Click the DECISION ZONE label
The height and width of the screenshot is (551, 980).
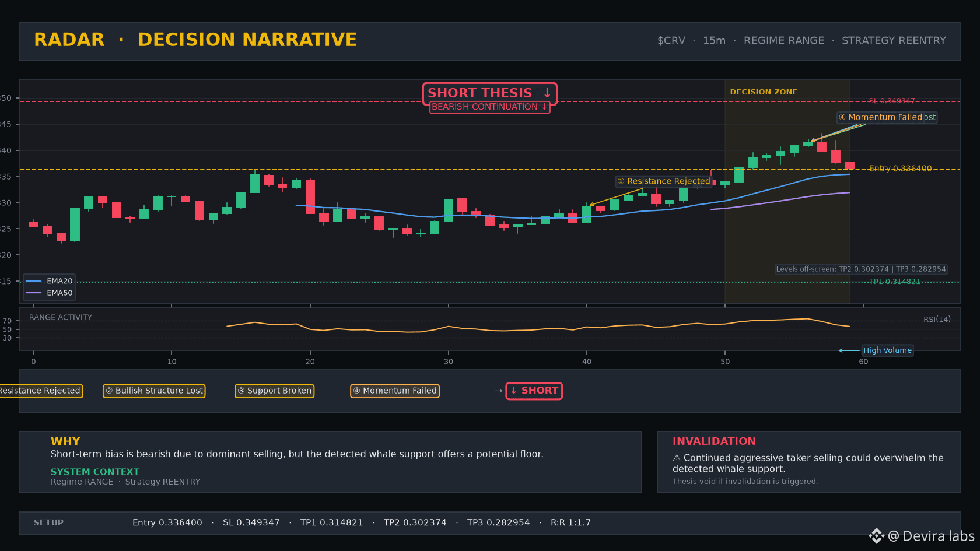[764, 92]
